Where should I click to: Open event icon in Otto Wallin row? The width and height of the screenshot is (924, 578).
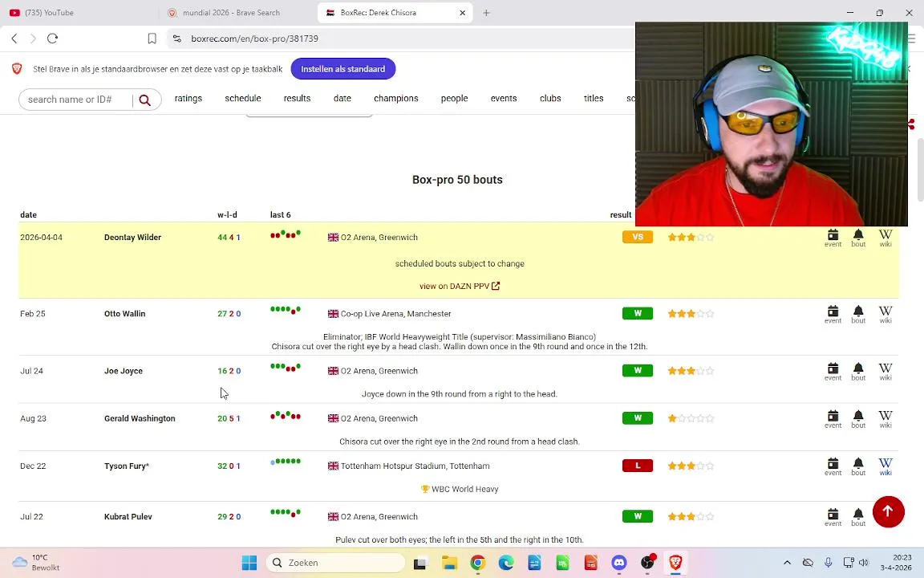pos(833,315)
